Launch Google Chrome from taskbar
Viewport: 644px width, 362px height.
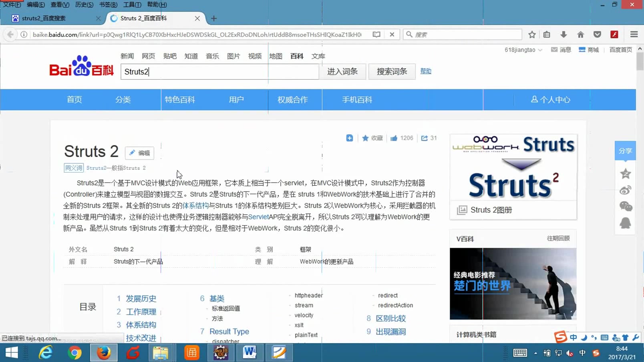pyautogui.click(x=74, y=353)
